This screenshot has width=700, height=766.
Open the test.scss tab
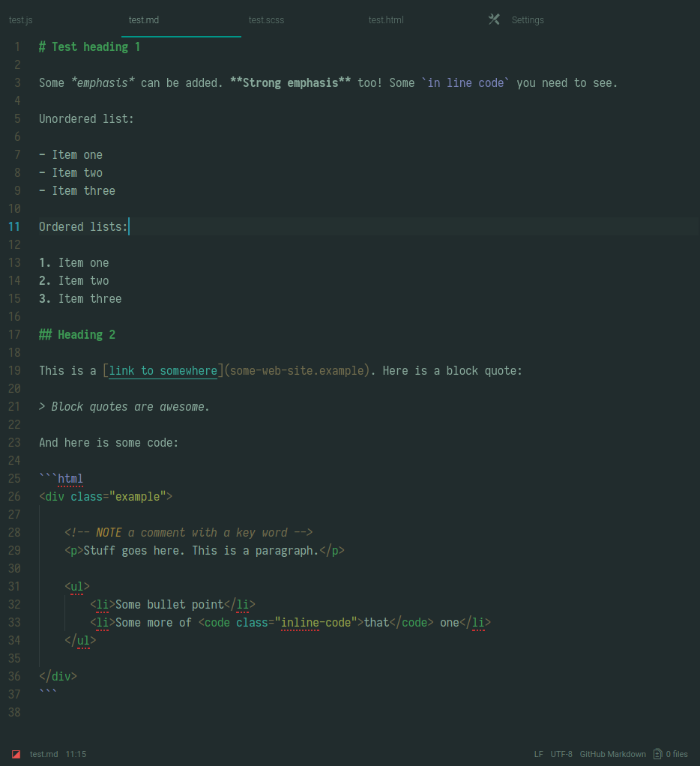pyautogui.click(x=266, y=20)
